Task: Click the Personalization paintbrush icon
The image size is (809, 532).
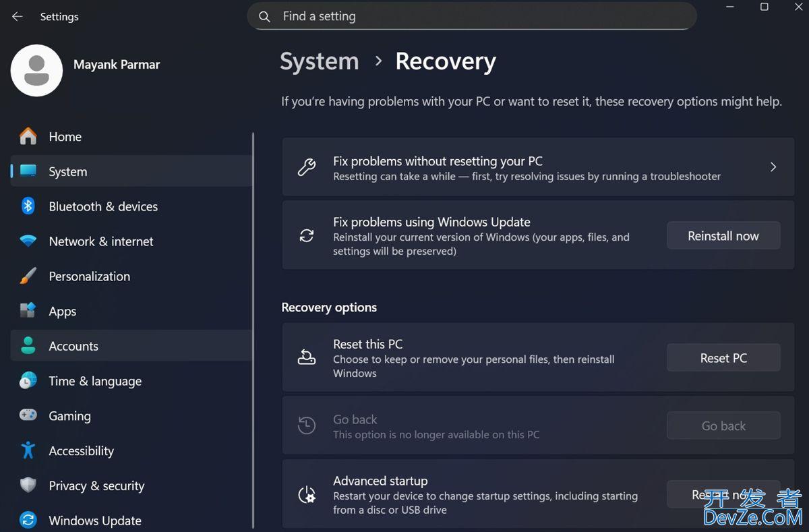Action: [28, 276]
